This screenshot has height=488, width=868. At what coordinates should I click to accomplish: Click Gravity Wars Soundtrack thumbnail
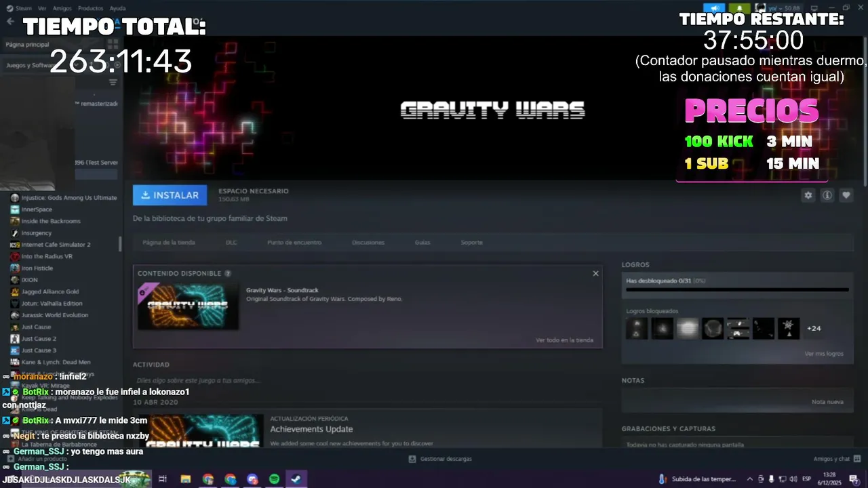click(188, 306)
